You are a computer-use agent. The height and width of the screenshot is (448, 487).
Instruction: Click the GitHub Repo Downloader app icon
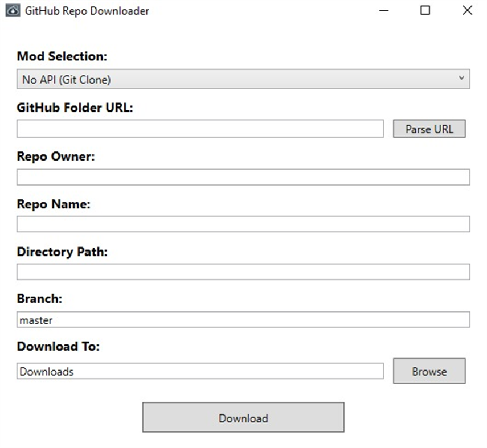pyautogui.click(x=13, y=11)
